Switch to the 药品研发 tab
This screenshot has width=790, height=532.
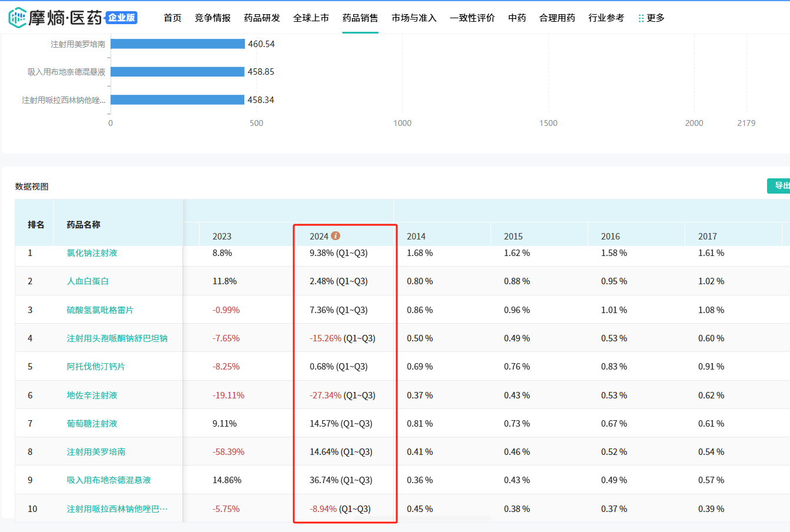262,18
